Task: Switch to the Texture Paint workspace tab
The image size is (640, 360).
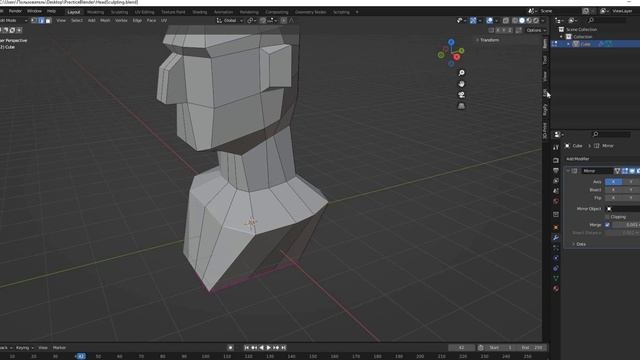Action: point(173,12)
